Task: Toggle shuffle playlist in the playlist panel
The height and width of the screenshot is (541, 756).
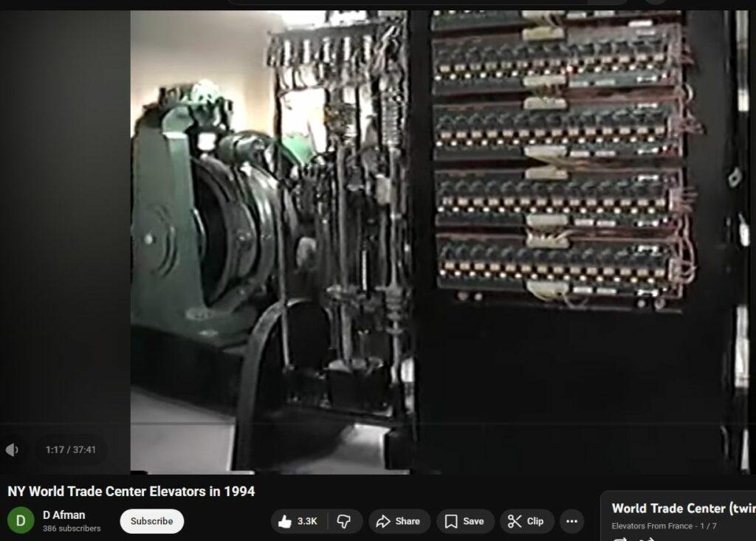Action: (647, 539)
